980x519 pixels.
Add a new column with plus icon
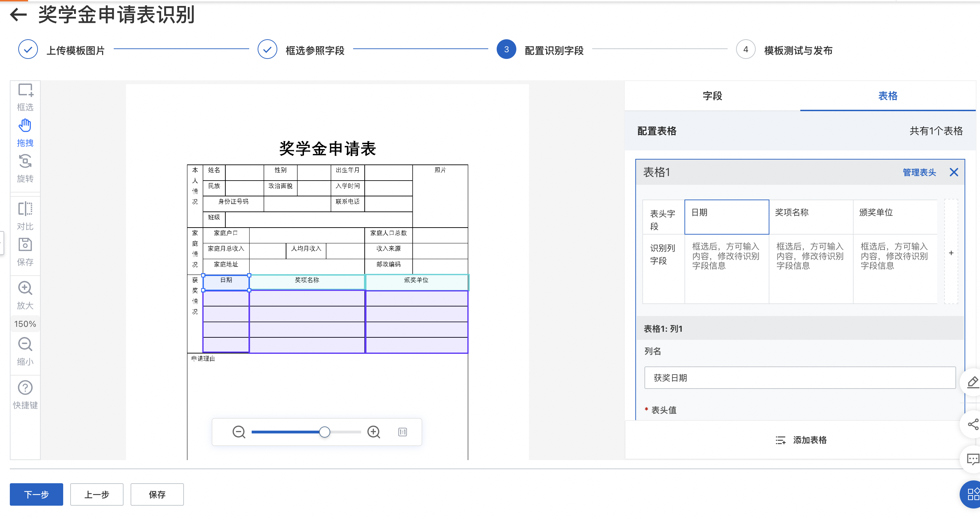pyautogui.click(x=951, y=252)
